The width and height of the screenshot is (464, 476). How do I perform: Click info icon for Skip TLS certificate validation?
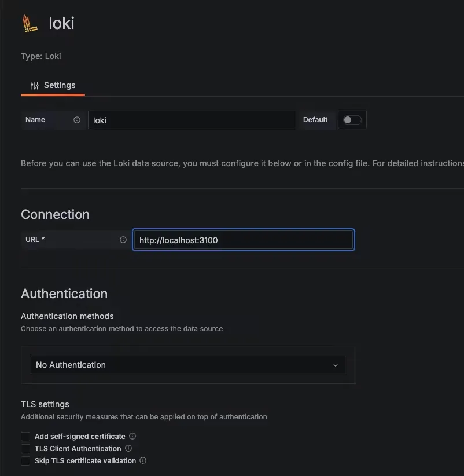coord(143,461)
